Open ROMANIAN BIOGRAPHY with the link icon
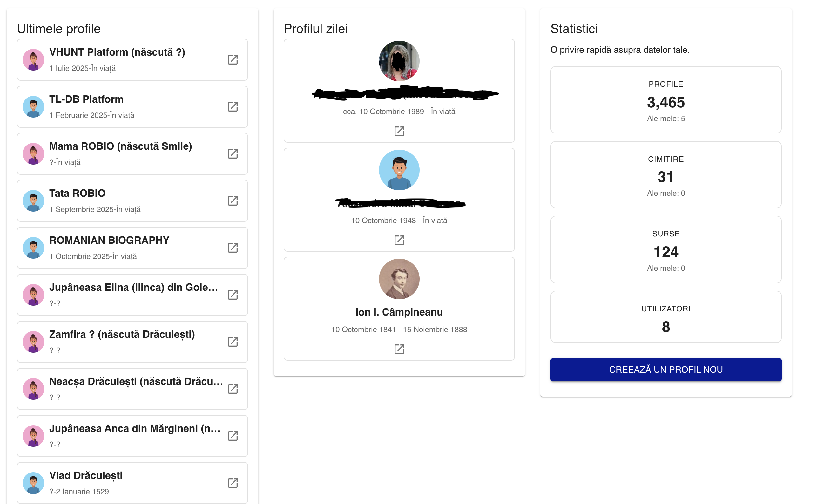The width and height of the screenshot is (824, 504). (233, 248)
